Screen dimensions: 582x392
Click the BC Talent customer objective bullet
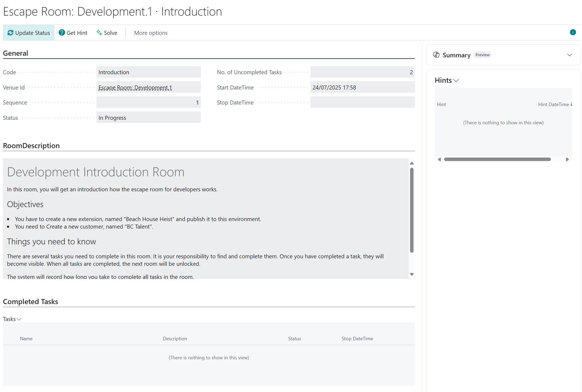pos(84,227)
